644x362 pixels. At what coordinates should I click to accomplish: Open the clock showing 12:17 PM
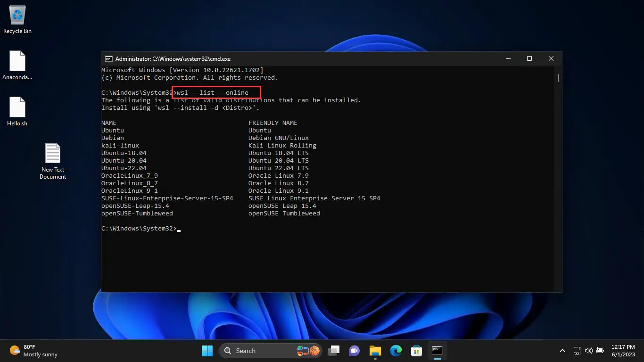[x=623, y=351]
